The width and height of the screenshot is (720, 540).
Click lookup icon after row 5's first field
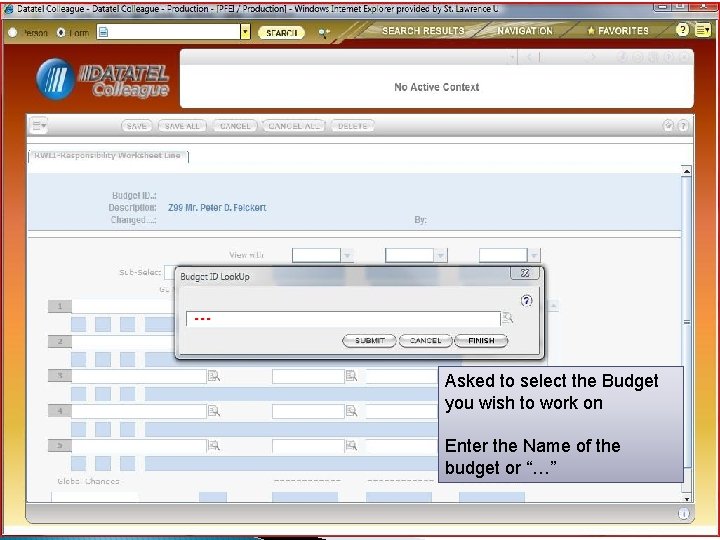[x=214, y=445]
